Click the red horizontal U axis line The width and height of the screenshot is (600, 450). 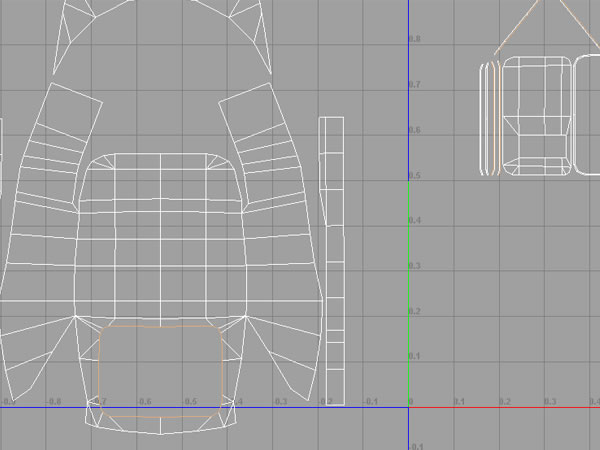coord(504,408)
